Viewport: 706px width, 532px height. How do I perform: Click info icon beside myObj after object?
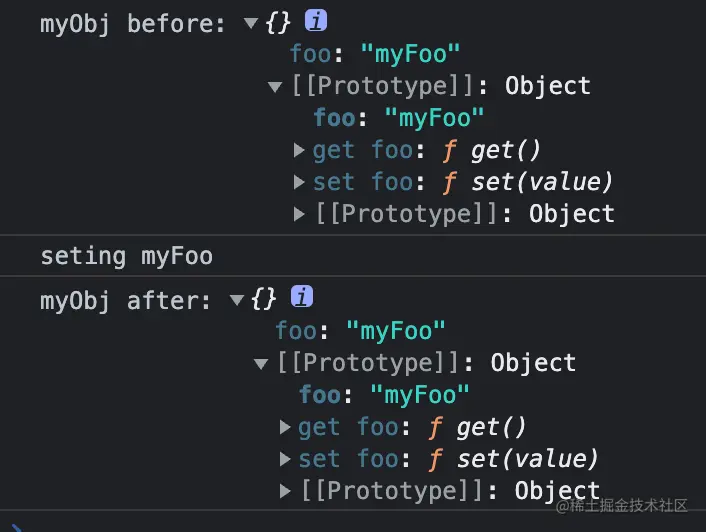coord(301,297)
